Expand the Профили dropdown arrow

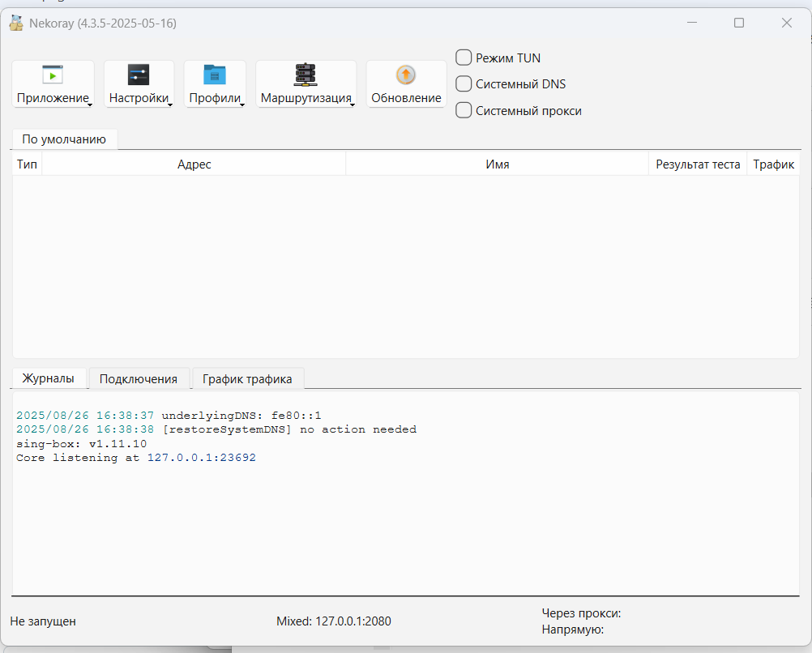pos(241,105)
